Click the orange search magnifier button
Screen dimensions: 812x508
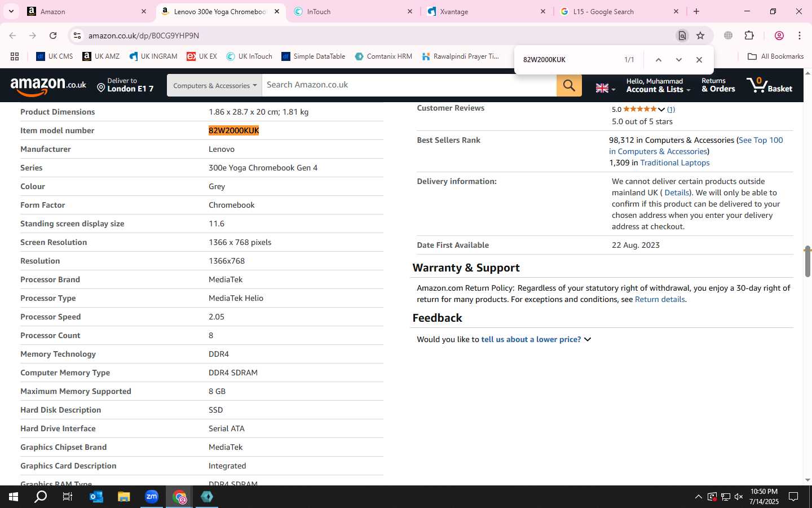(x=569, y=85)
